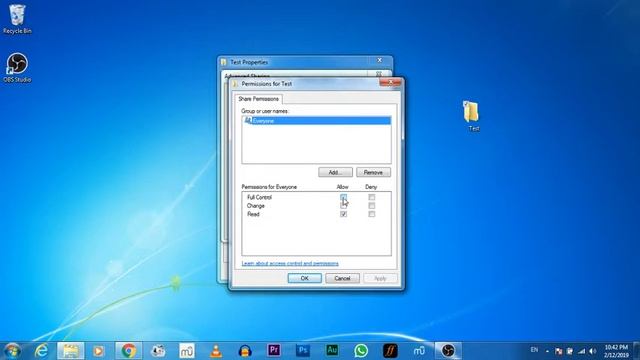Check Allow for Full Control
Screen dimensions: 640x360
(x=343, y=197)
